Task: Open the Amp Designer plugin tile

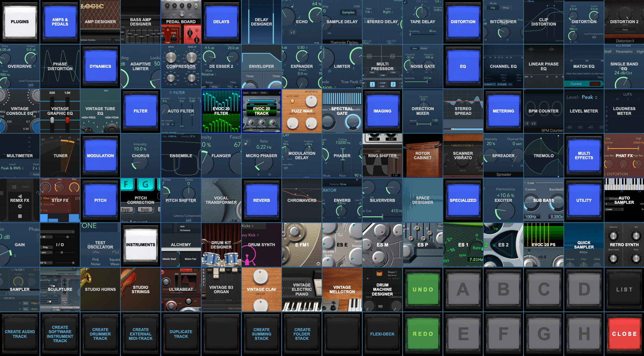Action: coord(100,22)
